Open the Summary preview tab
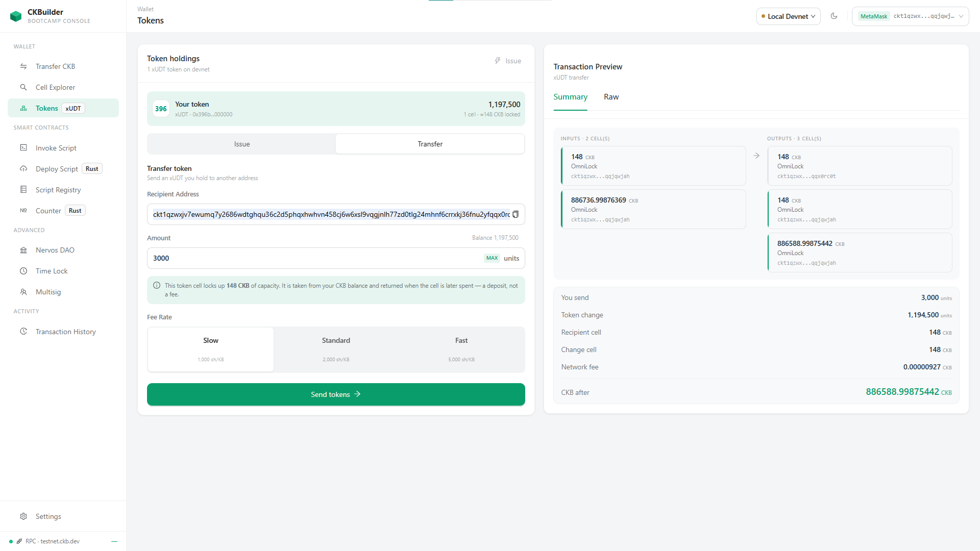 [570, 97]
